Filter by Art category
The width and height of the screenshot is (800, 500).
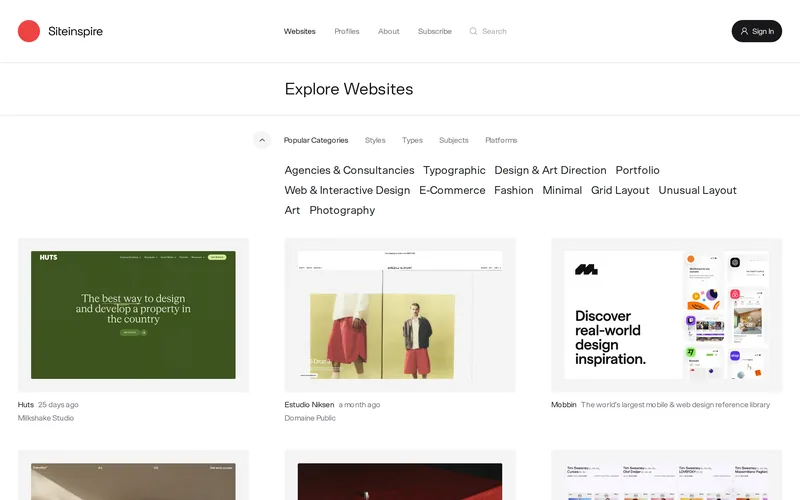click(292, 210)
